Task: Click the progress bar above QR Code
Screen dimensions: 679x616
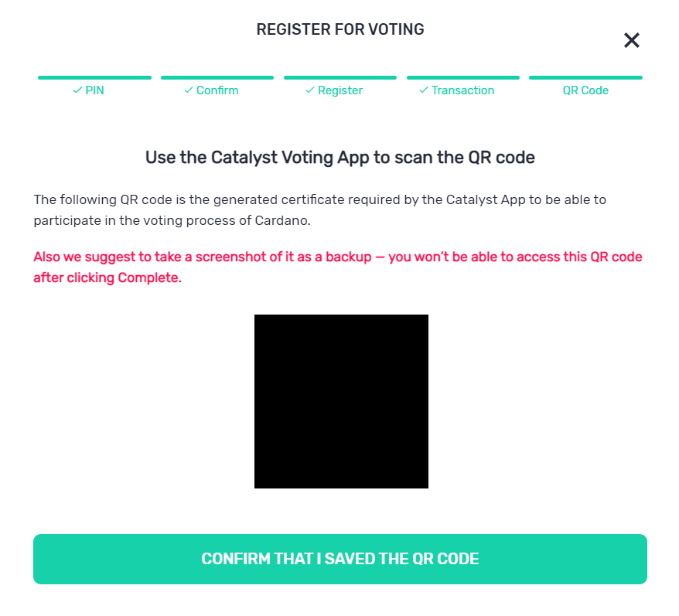Action: pos(585,77)
